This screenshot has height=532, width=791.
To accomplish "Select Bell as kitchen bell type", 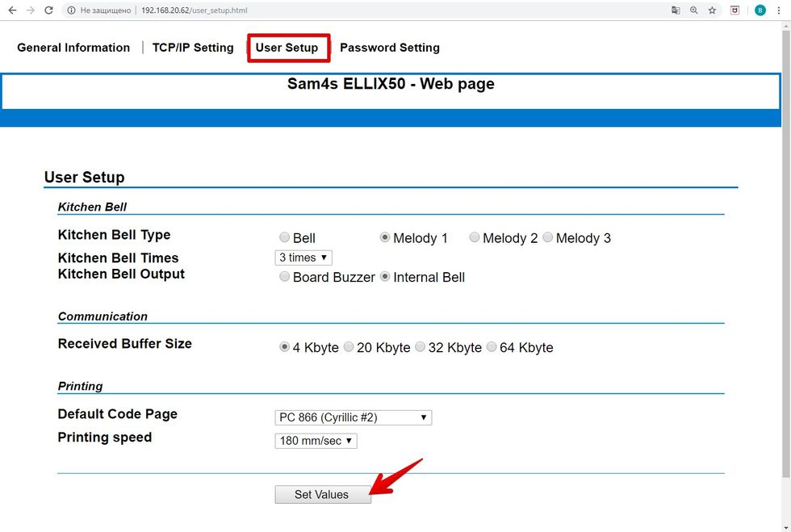I will [x=284, y=237].
